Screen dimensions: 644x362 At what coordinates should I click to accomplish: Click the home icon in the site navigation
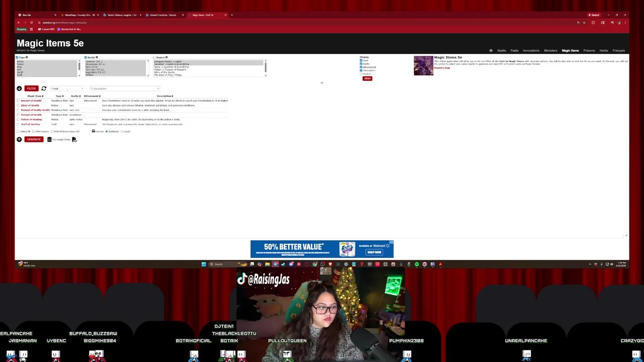coord(491,50)
